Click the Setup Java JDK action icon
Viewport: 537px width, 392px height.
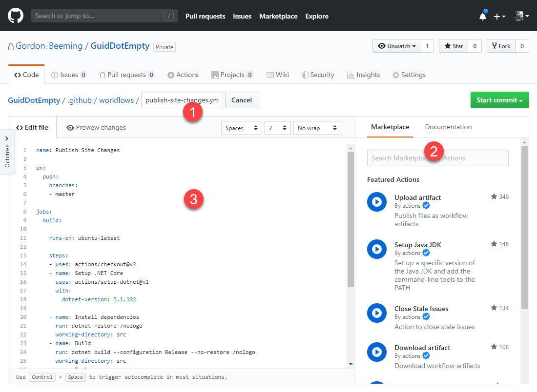click(377, 249)
